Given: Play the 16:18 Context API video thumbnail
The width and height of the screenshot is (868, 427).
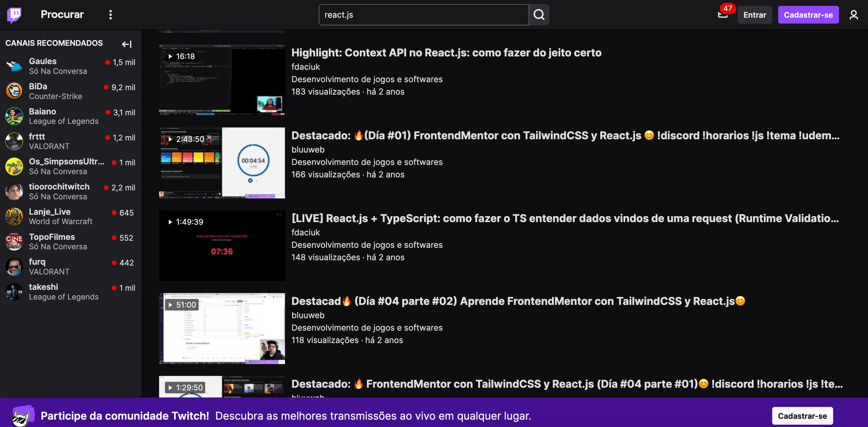Looking at the screenshot, I should pyautogui.click(x=222, y=80).
